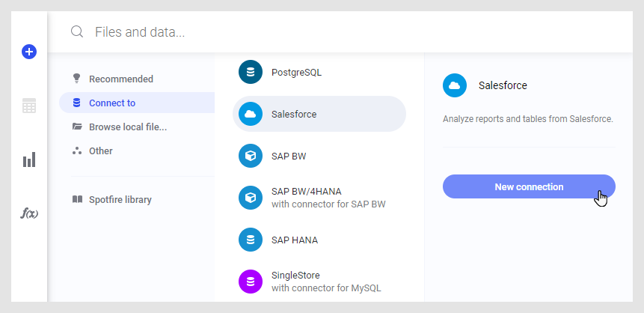Viewport: 644px width, 313px height.
Task: Type in the Files and data search field
Action: point(299,32)
